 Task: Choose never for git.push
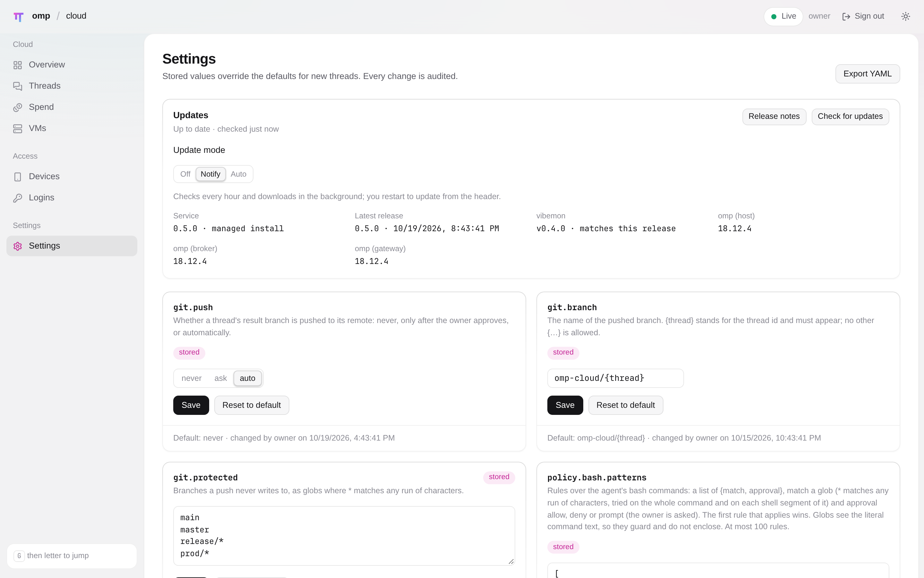click(191, 379)
